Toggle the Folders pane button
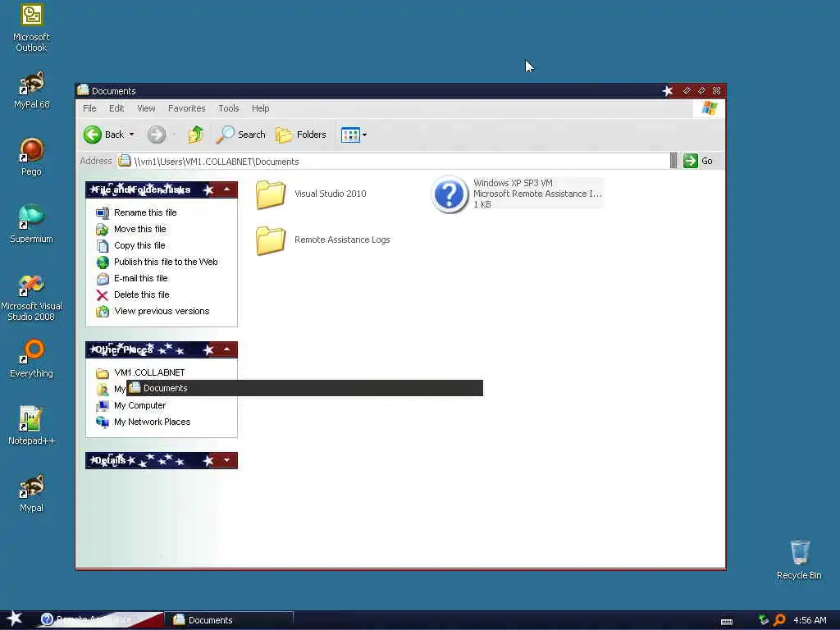Screen dimensions: 840x630 click(x=300, y=135)
